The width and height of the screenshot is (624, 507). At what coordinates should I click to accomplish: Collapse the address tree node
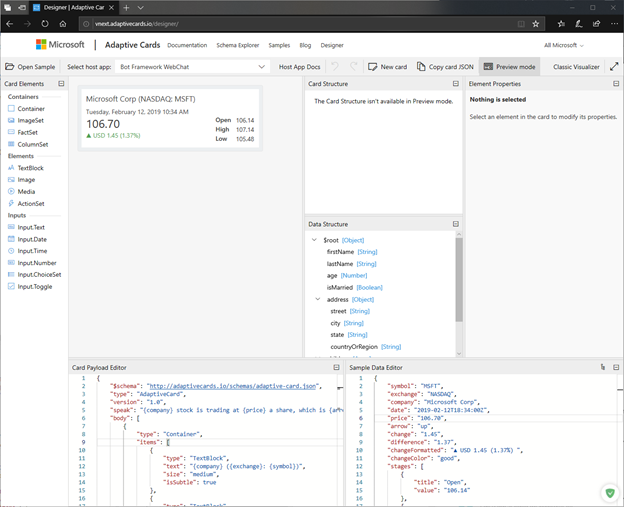tap(318, 299)
